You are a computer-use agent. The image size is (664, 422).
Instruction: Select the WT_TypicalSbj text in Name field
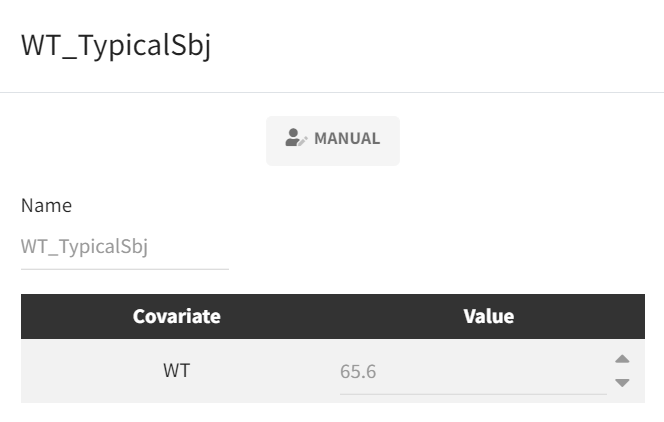85,247
